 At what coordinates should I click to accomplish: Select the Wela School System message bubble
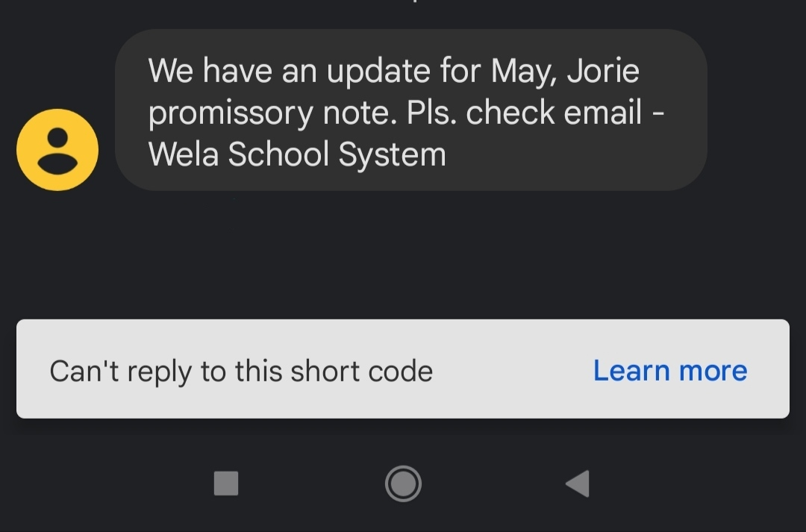(411, 110)
